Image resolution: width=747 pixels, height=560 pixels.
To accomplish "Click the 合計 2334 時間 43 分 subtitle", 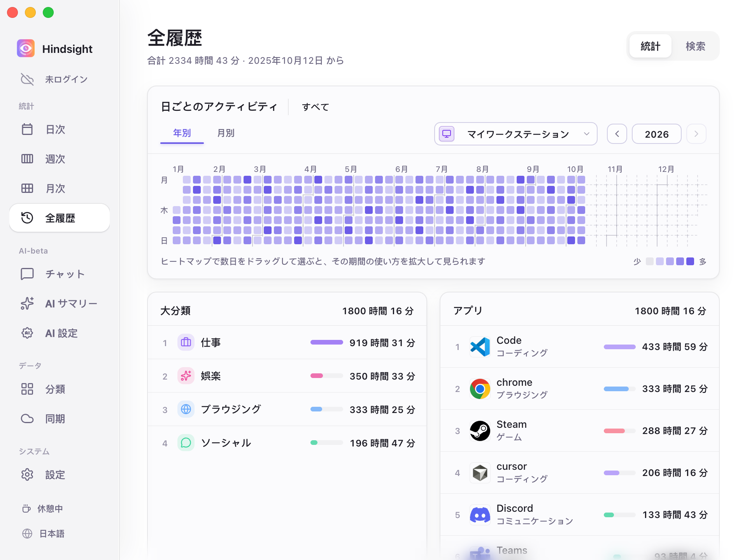I will (x=193, y=61).
